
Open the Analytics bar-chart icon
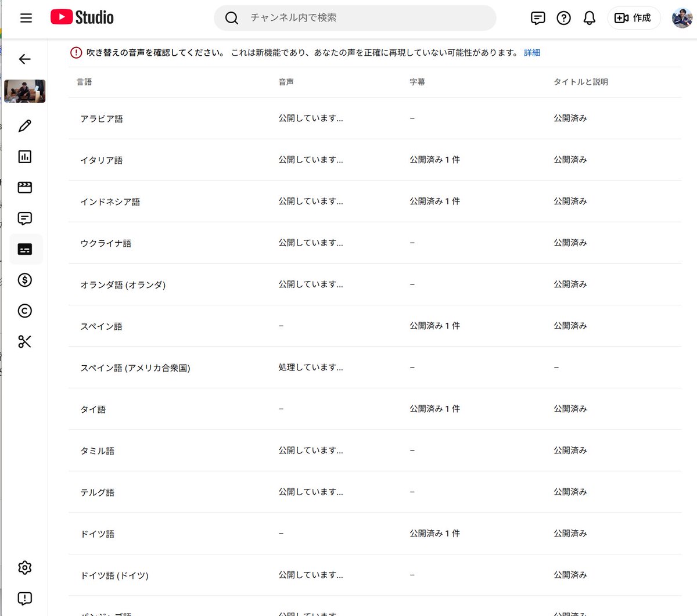[24, 156]
